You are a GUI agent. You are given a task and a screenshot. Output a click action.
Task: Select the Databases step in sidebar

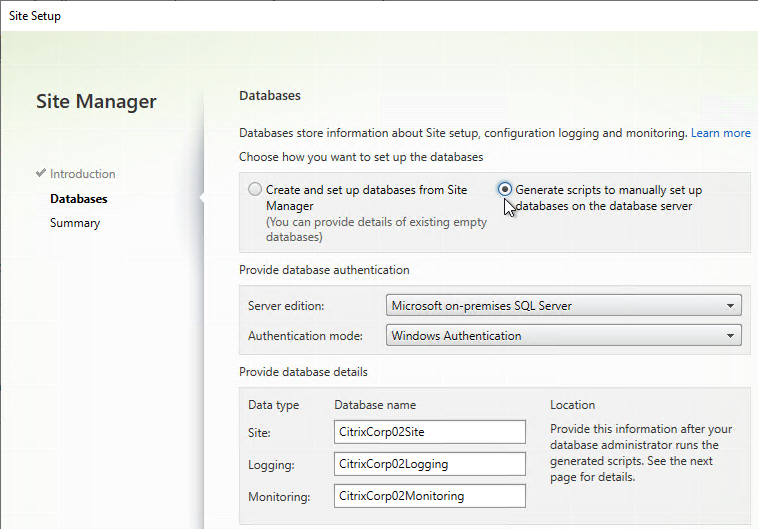coord(78,199)
